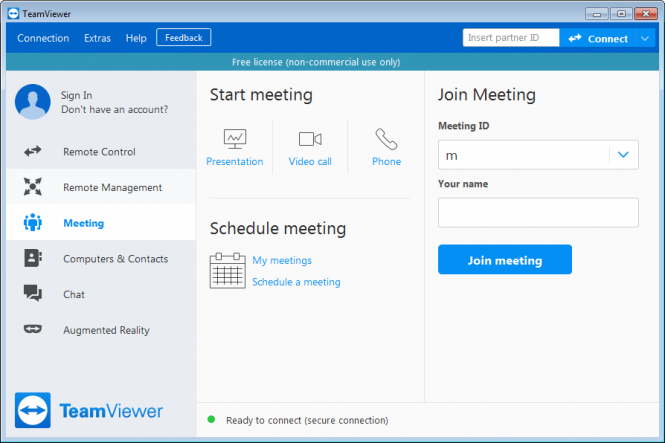Maximize the TeamViewer window
The width and height of the screenshot is (665, 443).
(x=621, y=14)
